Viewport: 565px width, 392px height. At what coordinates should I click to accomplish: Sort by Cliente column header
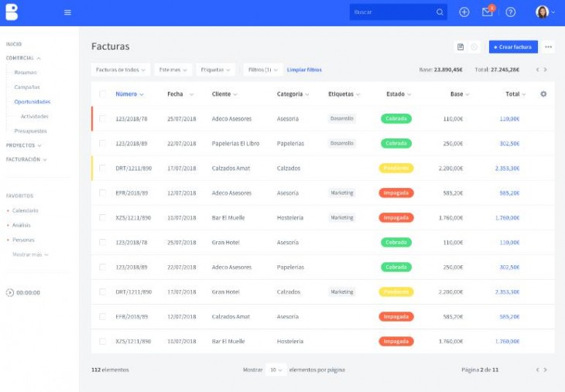point(224,94)
